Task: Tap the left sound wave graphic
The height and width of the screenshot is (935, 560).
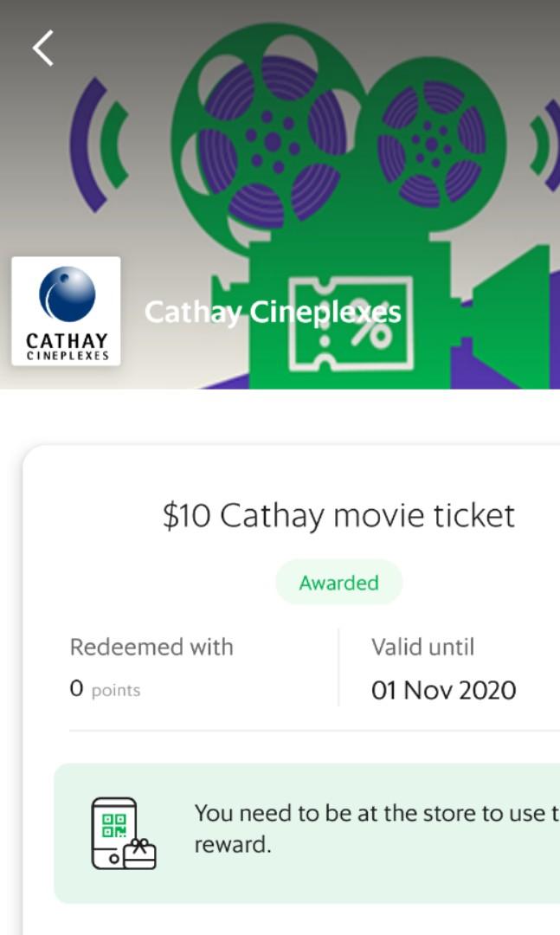Action: pyautogui.click(x=100, y=144)
